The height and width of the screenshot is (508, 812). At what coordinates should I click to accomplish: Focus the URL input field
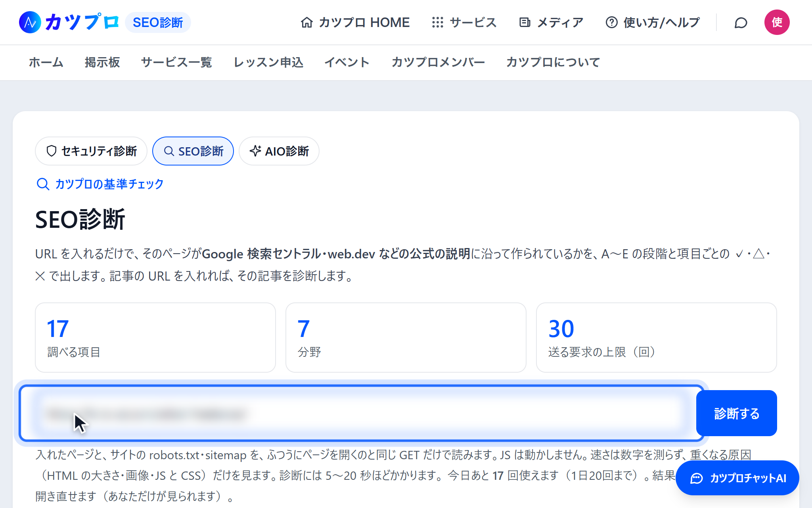[x=362, y=413]
